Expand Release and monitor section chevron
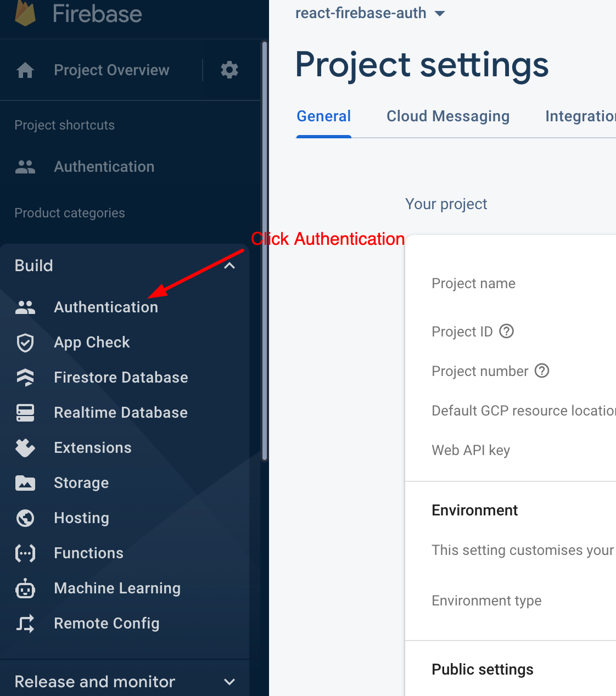Image resolution: width=616 pixels, height=696 pixels. (229, 682)
